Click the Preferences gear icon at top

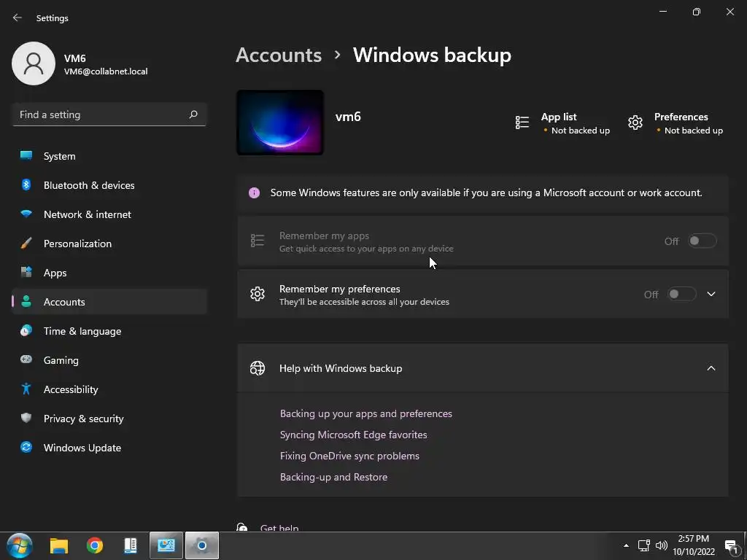(x=635, y=122)
